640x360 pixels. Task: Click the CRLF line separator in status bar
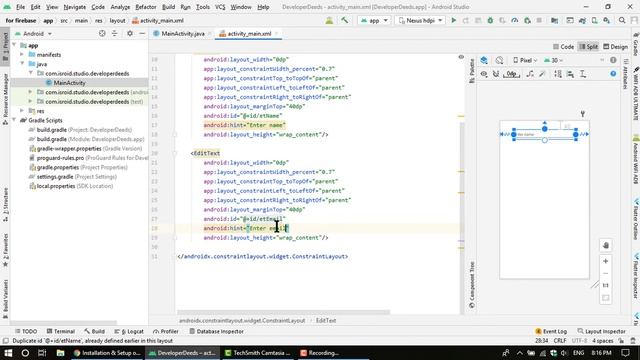tap(560, 341)
